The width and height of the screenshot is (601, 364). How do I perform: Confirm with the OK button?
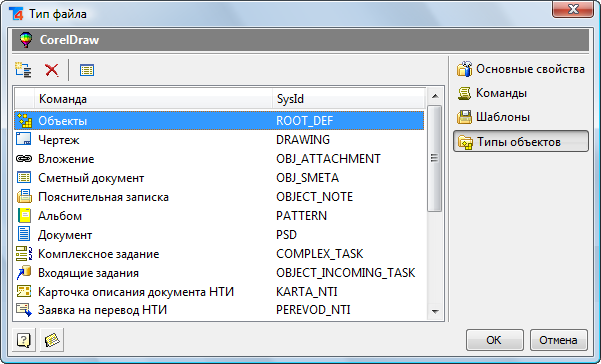[494, 340]
